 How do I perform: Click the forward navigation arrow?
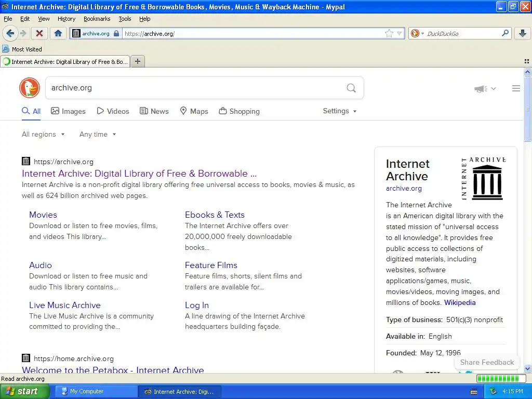23,33
